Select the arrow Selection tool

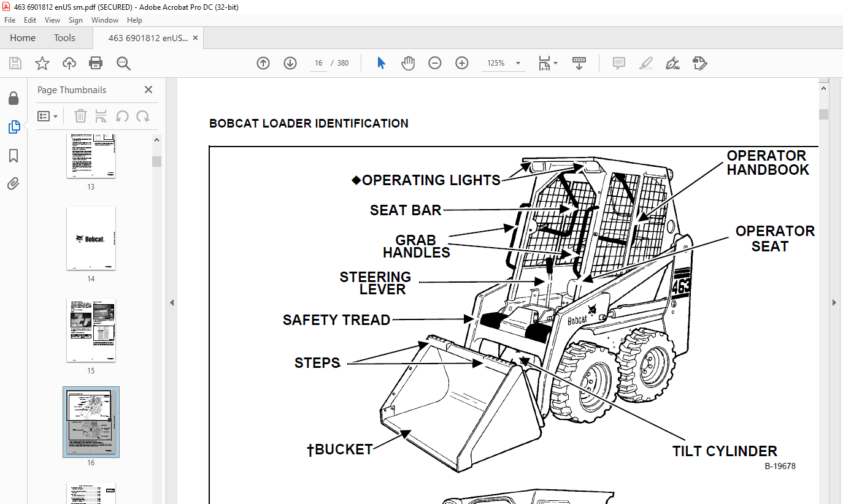pyautogui.click(x=381, y=63)
